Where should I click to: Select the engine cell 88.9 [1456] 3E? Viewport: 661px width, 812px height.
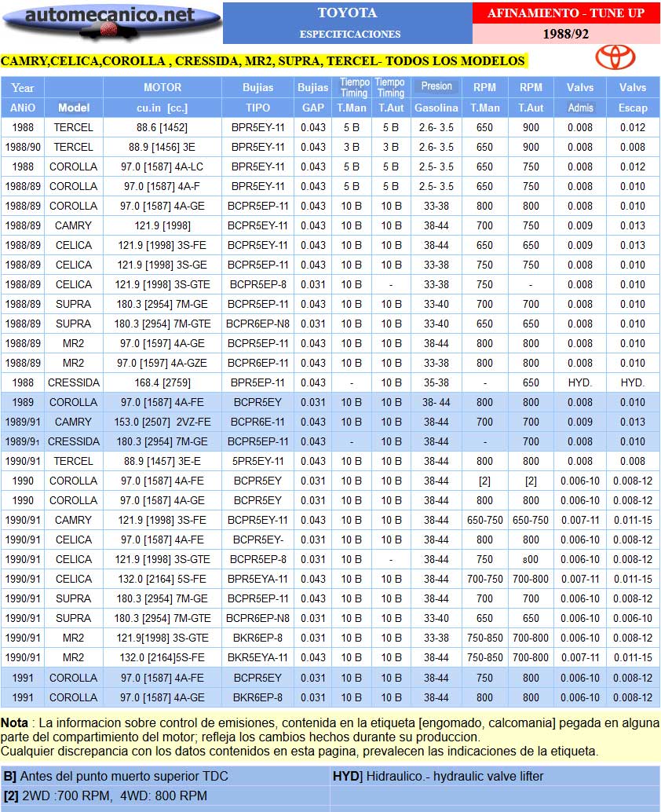[163, 147]
